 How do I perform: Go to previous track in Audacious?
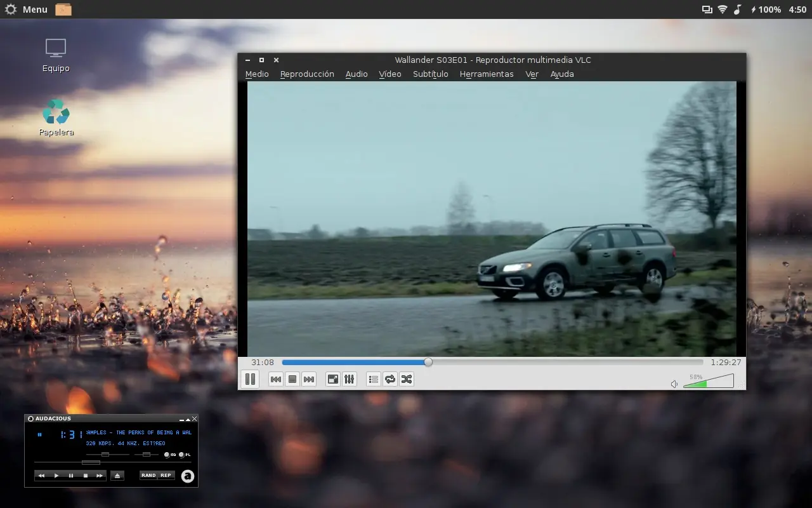click(41, 476)
